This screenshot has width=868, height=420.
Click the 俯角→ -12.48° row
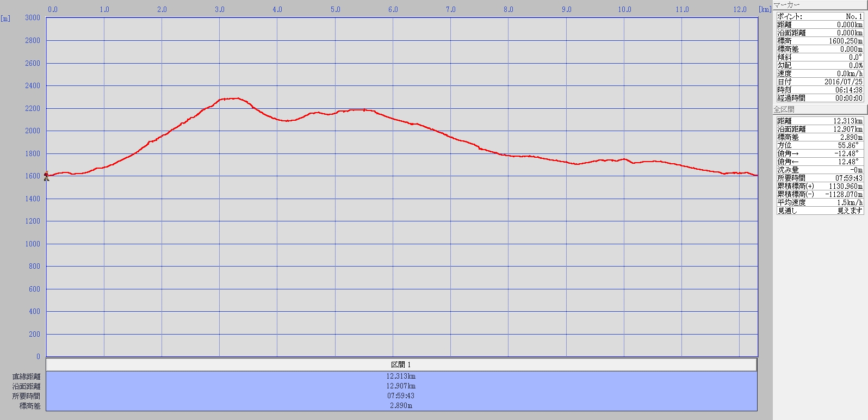pos(820,153)
